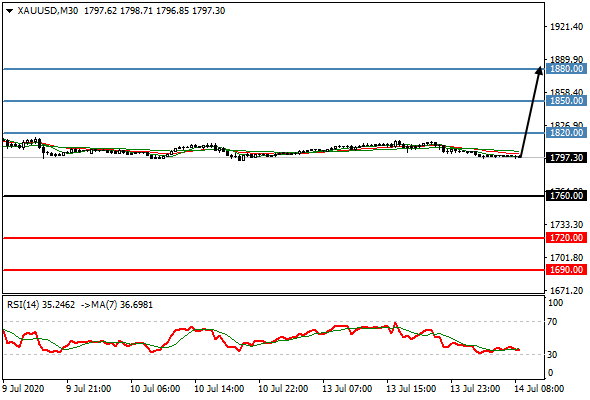Click the XAUUSD,M30 chart title text

coord(48,11)
